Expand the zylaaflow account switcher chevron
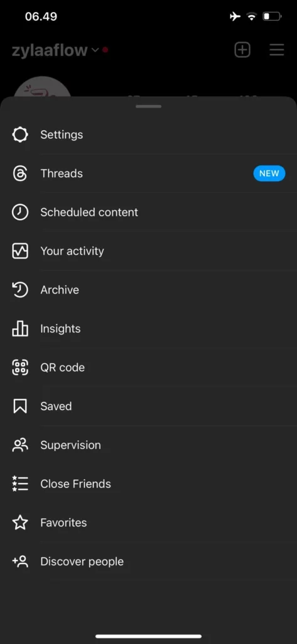297x644 pixels. click(x=95, y=50)
